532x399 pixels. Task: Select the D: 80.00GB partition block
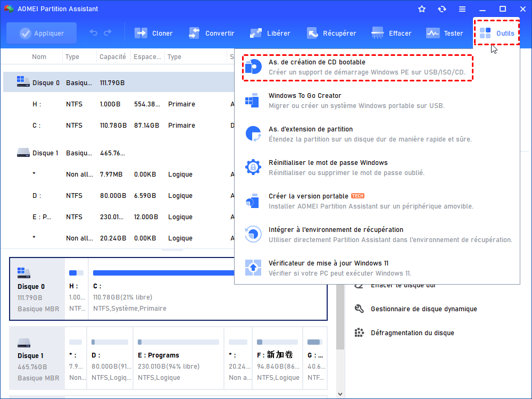pyautogui.click(x=110, y=358)
